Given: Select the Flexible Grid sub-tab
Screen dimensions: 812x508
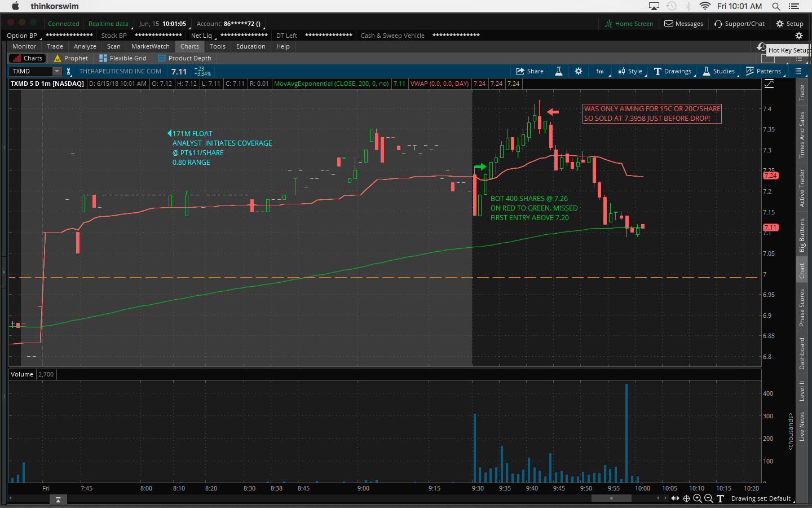Looking at the screenshot, I should coord(123,58).
